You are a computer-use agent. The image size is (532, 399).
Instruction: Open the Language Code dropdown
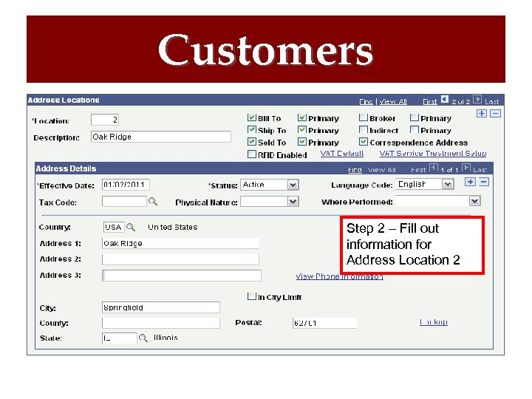448,184
